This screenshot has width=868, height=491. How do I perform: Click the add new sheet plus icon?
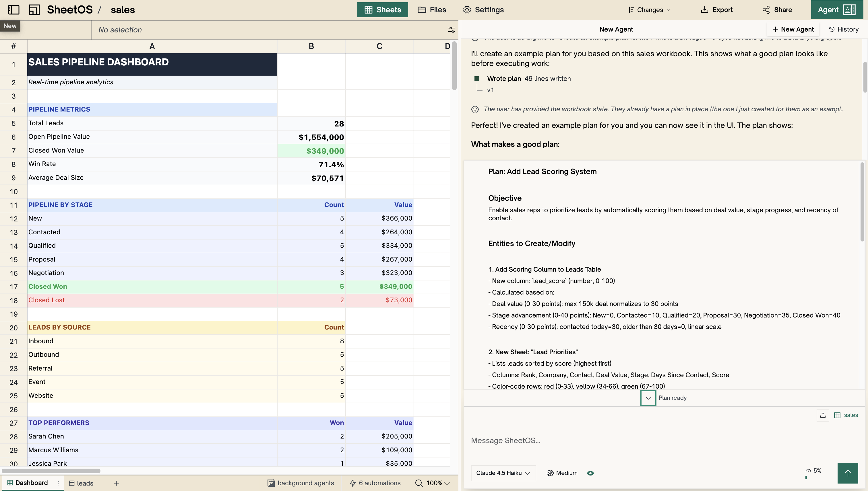pos(117,483)
